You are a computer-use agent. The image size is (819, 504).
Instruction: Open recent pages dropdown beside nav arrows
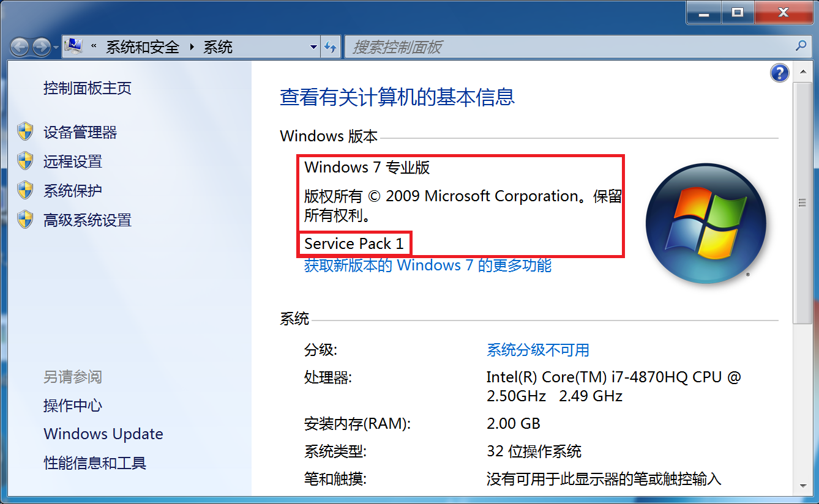click(56, 47)
